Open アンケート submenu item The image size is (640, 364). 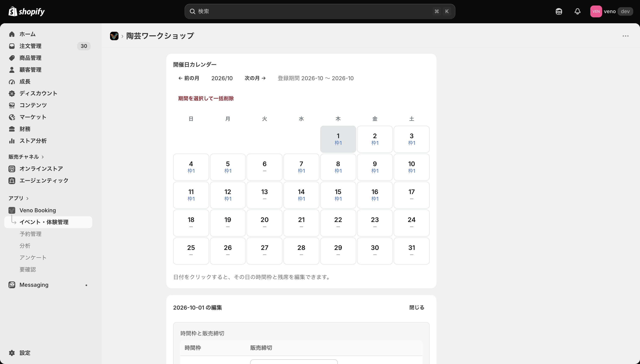click(x=33, y=258)
